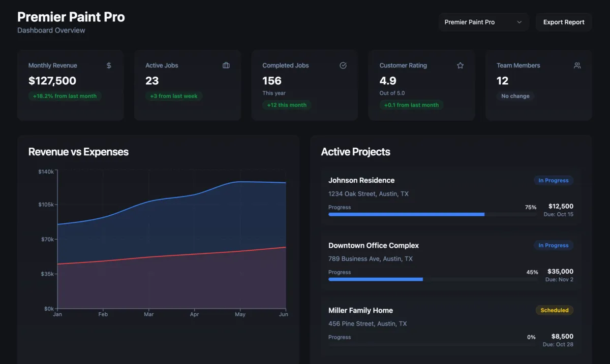Click the dollar sign icon on Monthly Revenue
The image size is (610, 364).
coord(109,65)
